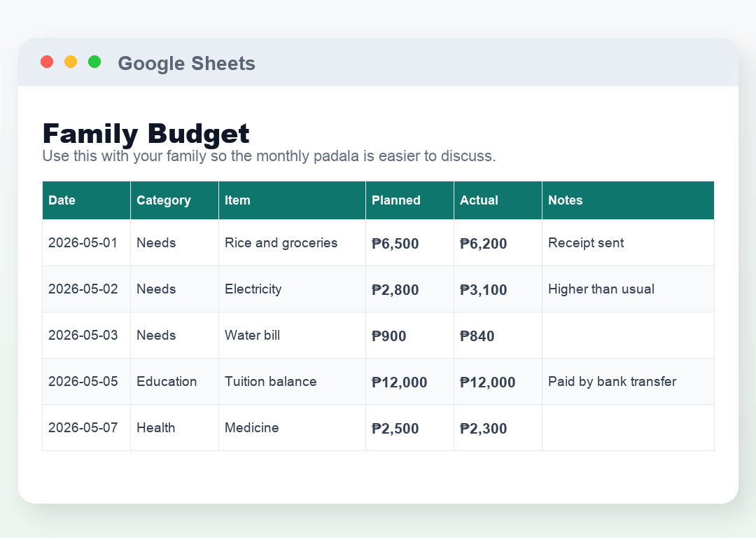Select Needs cell in Water bill row
Viewport: 756px width, 538px height.
tap(174, 336)
